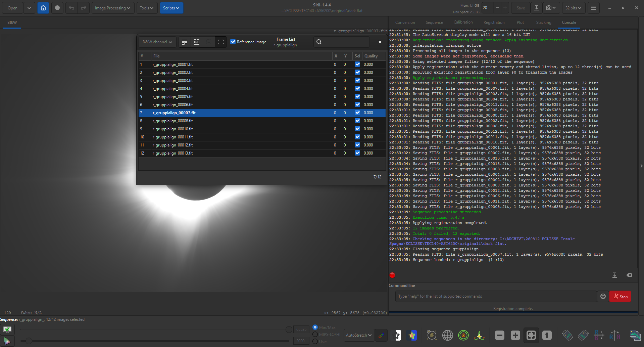Click the upper display cutoff slider handle

coord(289,330)
